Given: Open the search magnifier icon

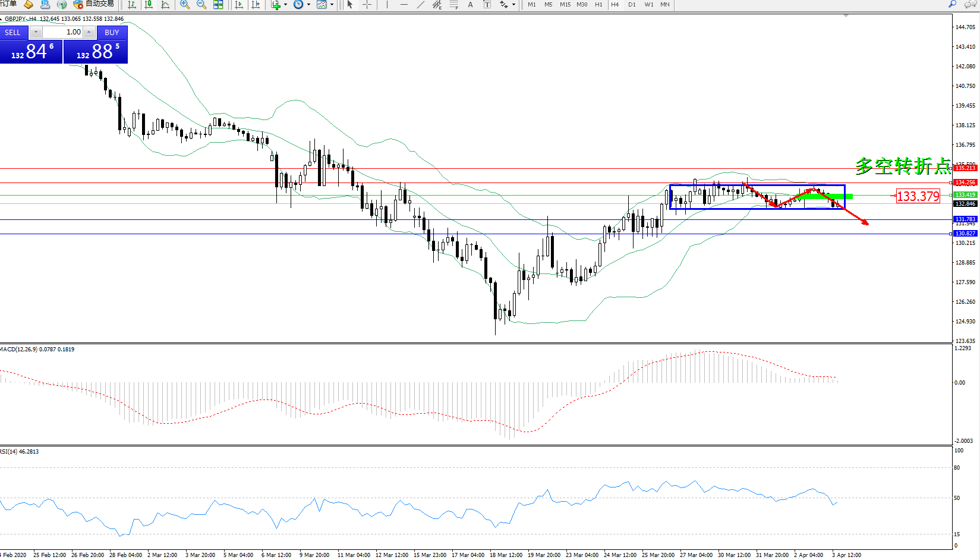Looking at the screenshot, I should tap(953, 4).
